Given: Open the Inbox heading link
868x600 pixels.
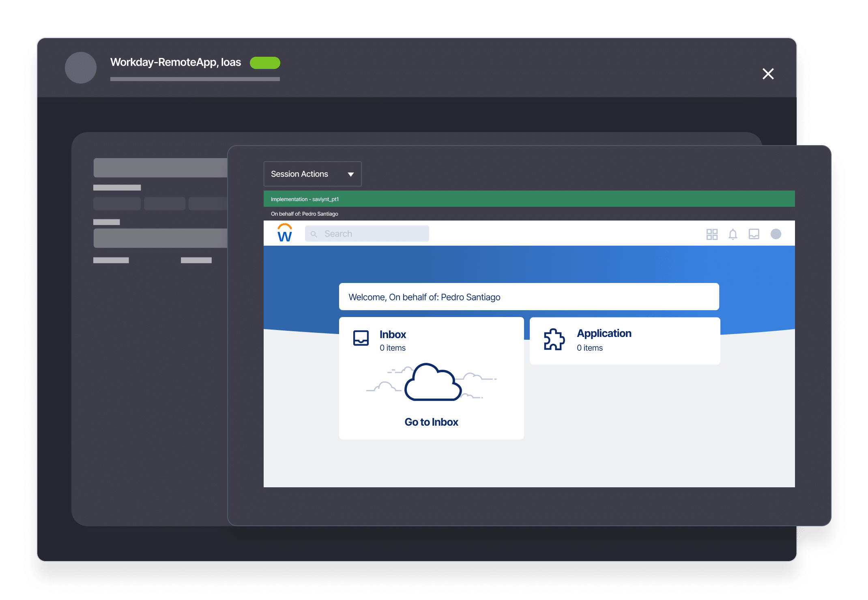Looking at the screenshot, I should click(x=393, y=334).
